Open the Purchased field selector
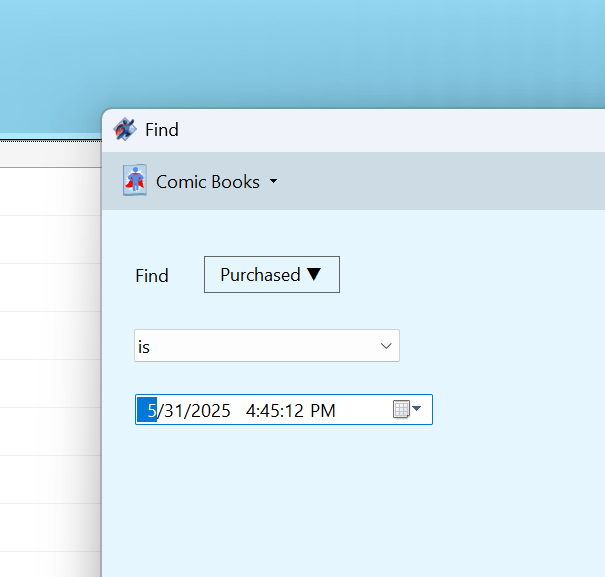This screenshot has height=577, width=605. tap(272, 274)
